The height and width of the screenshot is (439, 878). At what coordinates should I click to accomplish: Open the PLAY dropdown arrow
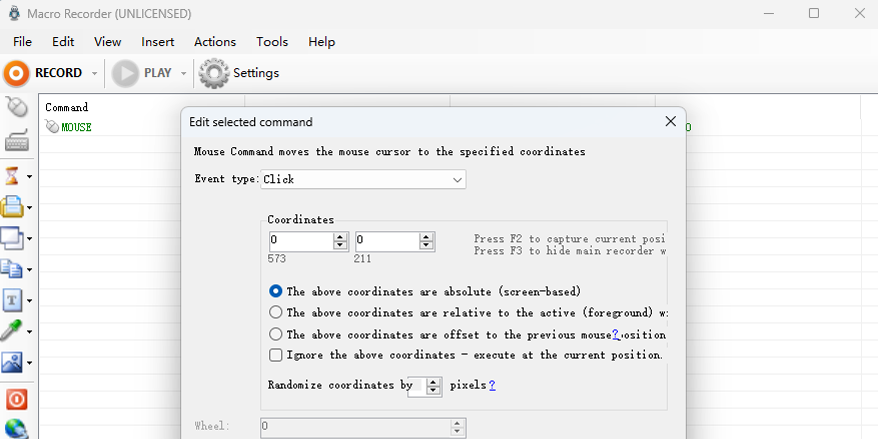(x=183, y=73)
